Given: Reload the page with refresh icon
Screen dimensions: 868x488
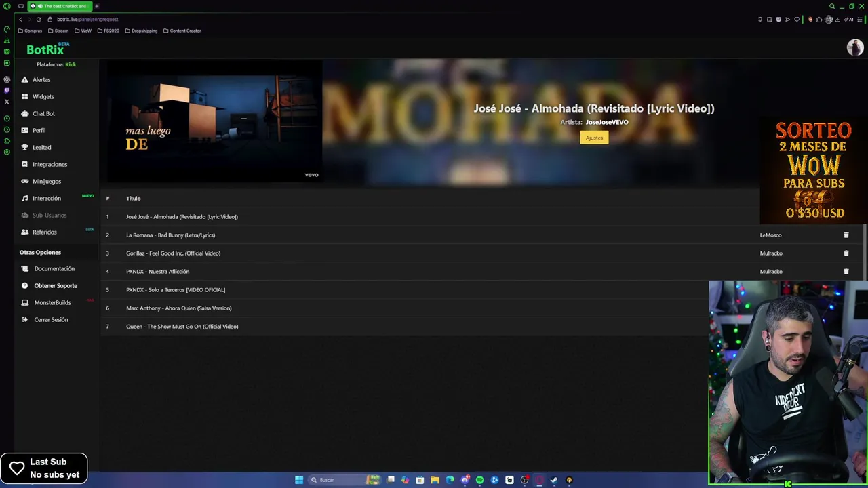Looking at the screenshot, I should point(39,19).
